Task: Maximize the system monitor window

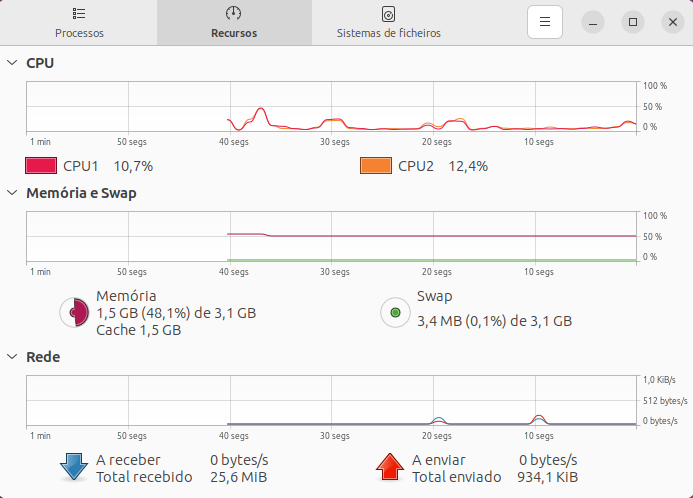Action: coord(632,21)
